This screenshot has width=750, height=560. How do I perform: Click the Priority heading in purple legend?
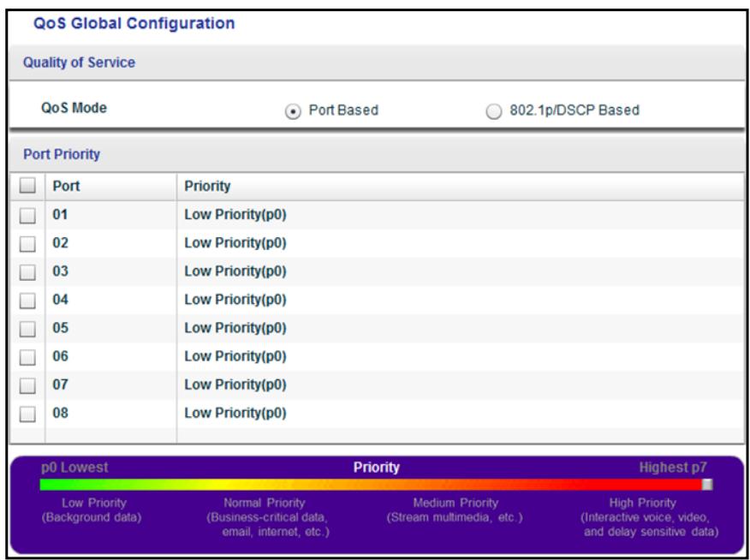[377, 468]
